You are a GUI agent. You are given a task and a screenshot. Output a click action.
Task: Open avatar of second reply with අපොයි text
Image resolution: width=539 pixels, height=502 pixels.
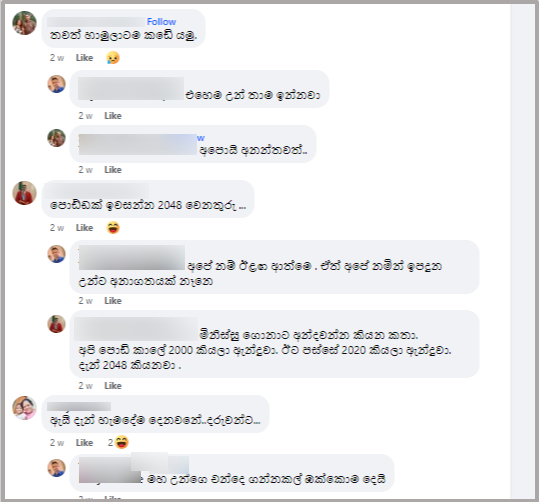(x=56, y=138)
